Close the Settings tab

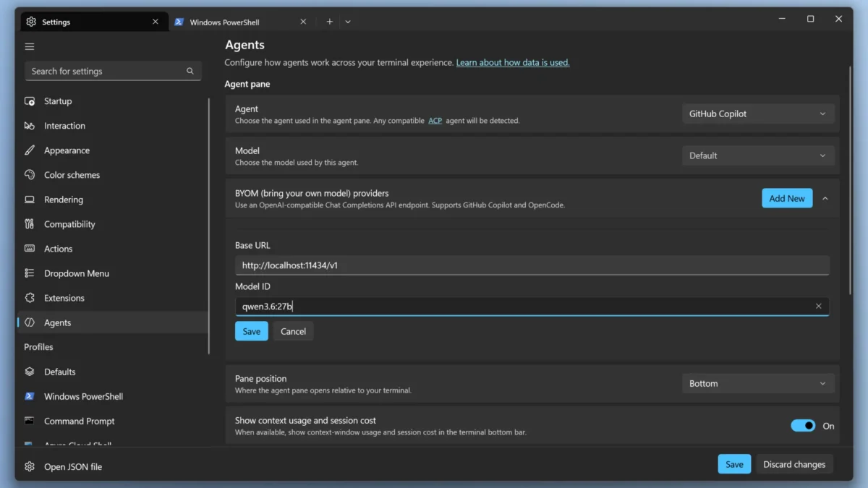[155, 22]
